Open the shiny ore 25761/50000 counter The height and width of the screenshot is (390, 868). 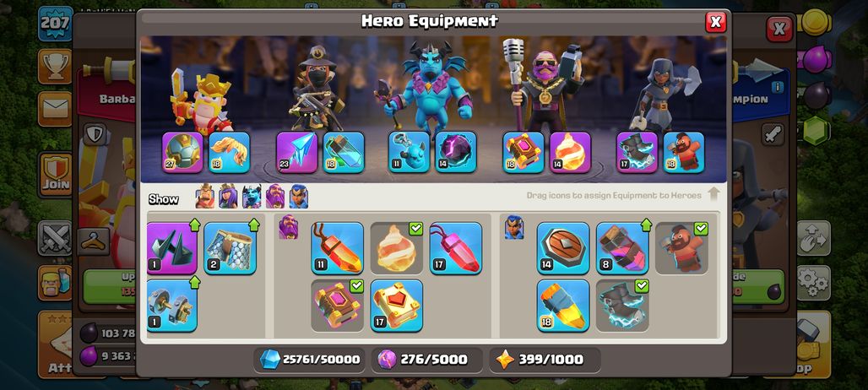pyautogui.click(x=310, y=360)
